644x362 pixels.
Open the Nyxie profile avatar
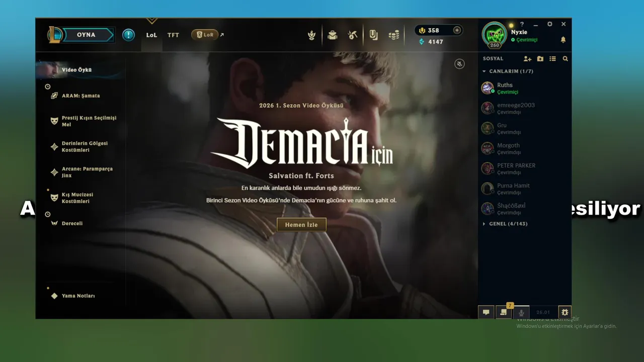495,35
